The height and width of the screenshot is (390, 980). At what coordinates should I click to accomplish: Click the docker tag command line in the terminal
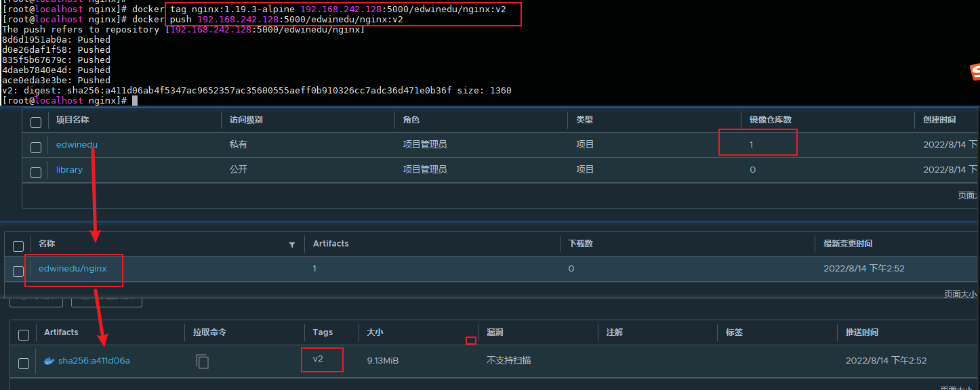[x=254, y=9]
